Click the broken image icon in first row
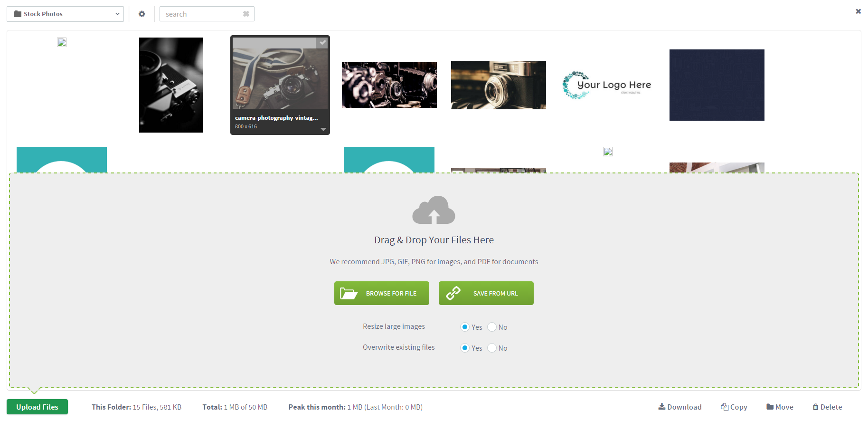 pos(62,42)
